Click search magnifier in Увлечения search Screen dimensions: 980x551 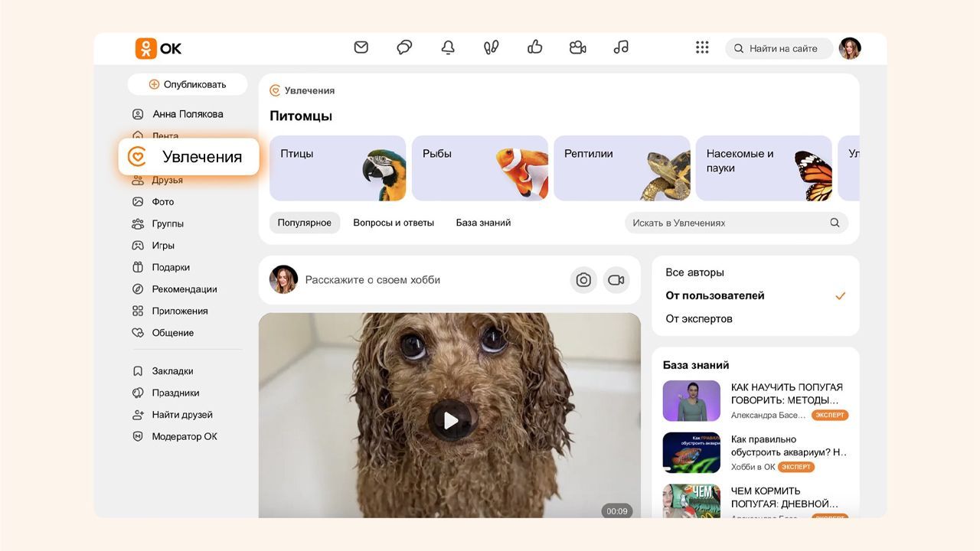point(835,223)
